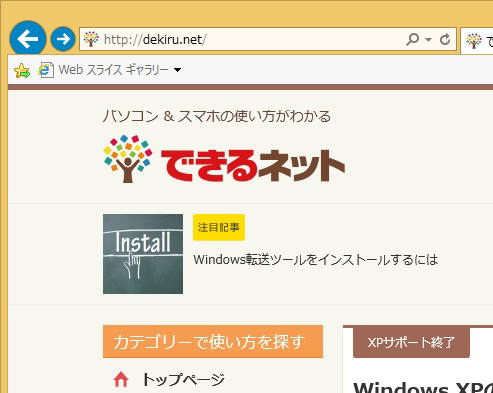Click the Internet Explorer page icon in favorites bar
This screenshot has width=493, height=393.
pyautogui.click(x=46, y=70)
